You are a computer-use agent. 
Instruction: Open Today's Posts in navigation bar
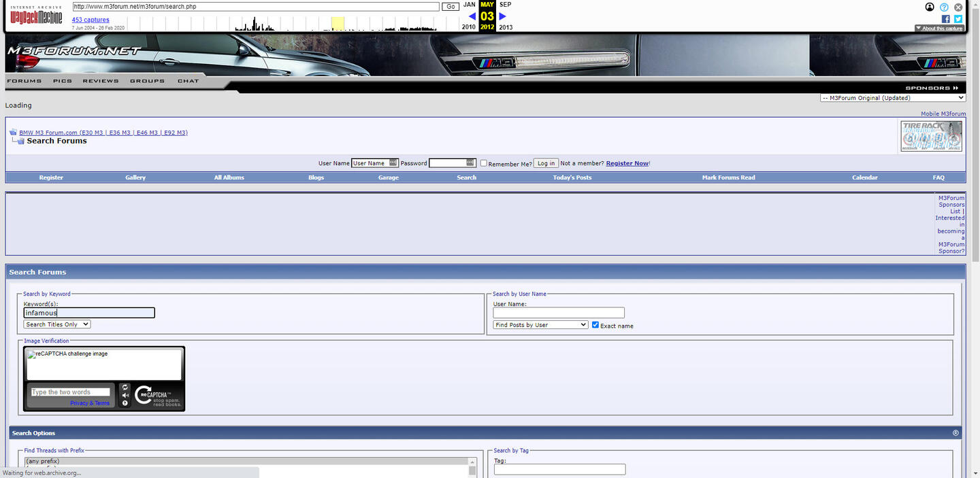[572, 177]
